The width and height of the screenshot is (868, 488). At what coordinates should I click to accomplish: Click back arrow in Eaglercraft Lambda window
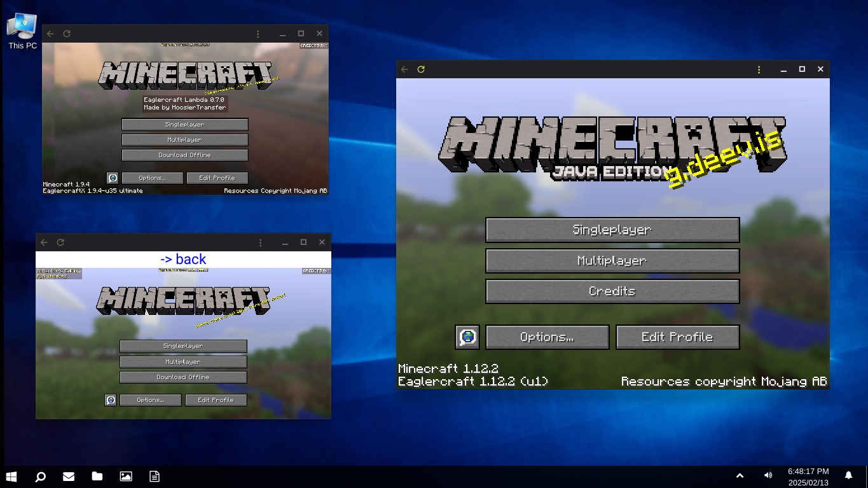pos(50,34)
